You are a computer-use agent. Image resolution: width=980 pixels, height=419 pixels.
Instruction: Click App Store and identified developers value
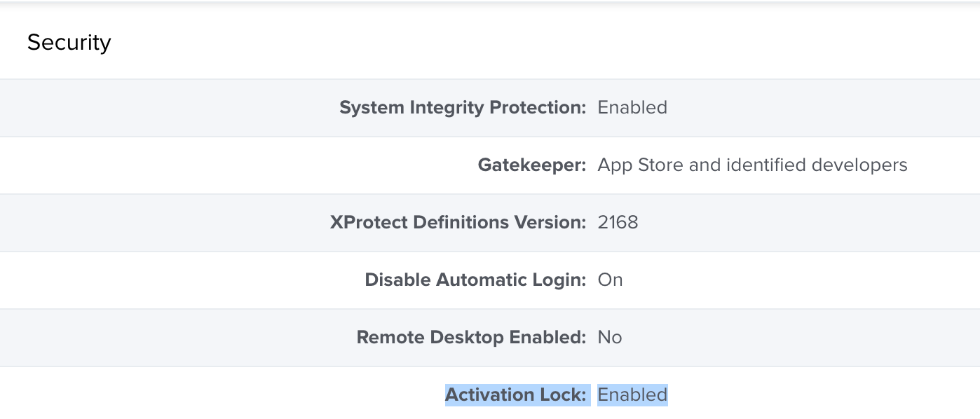[x=752, y=165]
